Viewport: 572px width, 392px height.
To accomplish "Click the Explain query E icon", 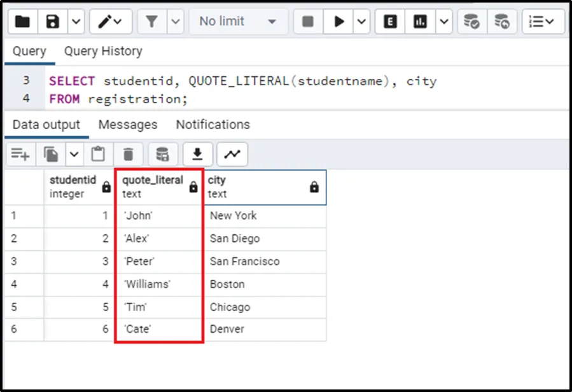I will point(391,22).
